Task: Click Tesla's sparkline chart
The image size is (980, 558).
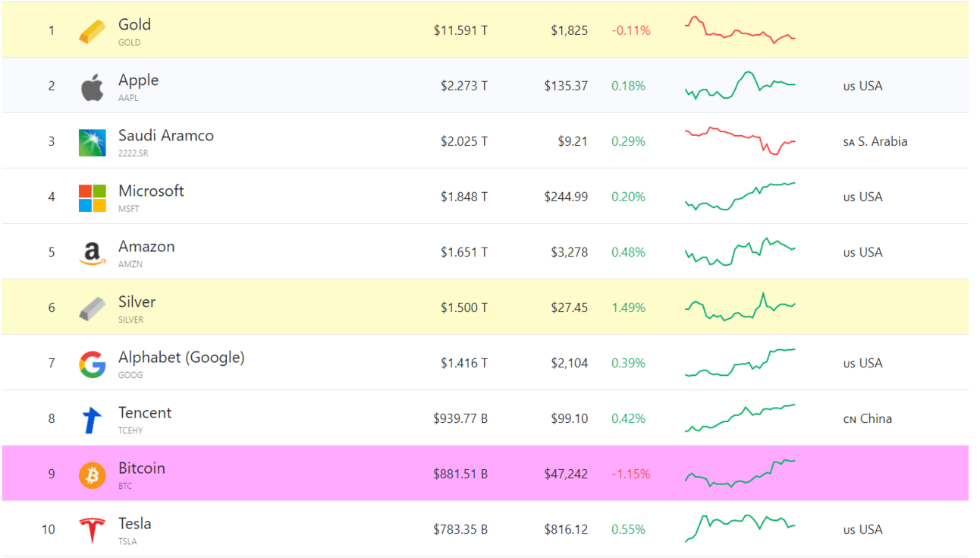Action: pyautogui.click(x=740, y=528)
